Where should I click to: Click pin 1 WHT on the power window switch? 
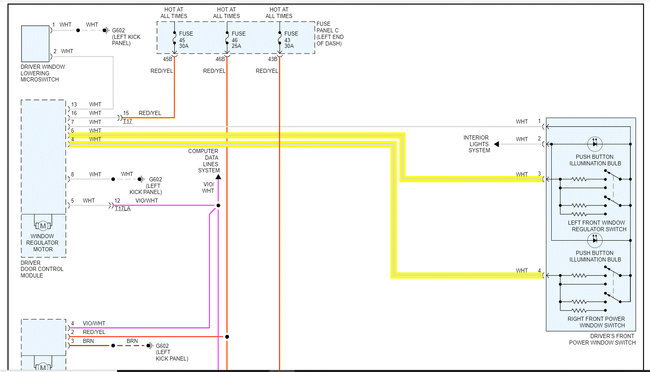pyautogui.click(x=529, y=122)
